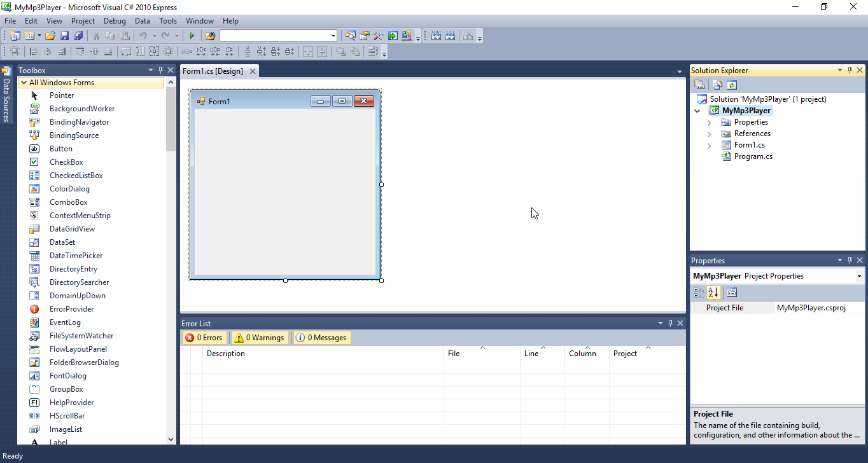868x463 pixels.
Task: Click the Find in Files icon
Action: tap(210, 36)
